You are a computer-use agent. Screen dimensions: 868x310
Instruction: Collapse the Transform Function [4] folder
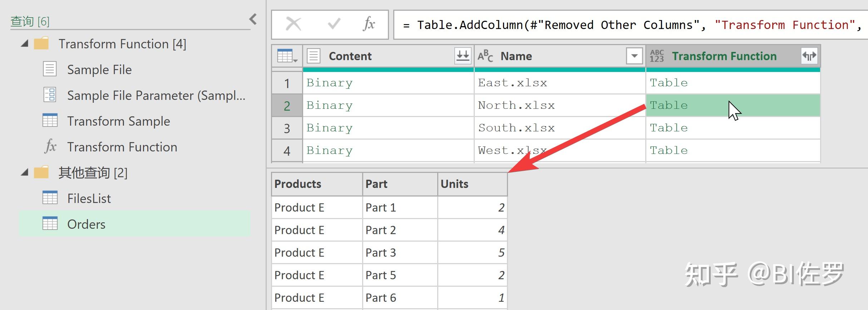click(25, 44)
